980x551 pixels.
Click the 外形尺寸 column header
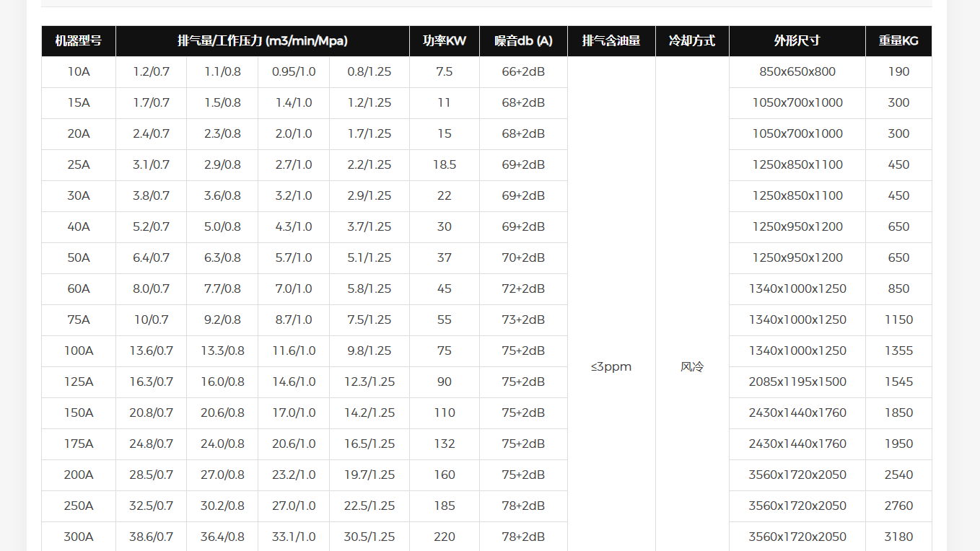pos(797,41)
